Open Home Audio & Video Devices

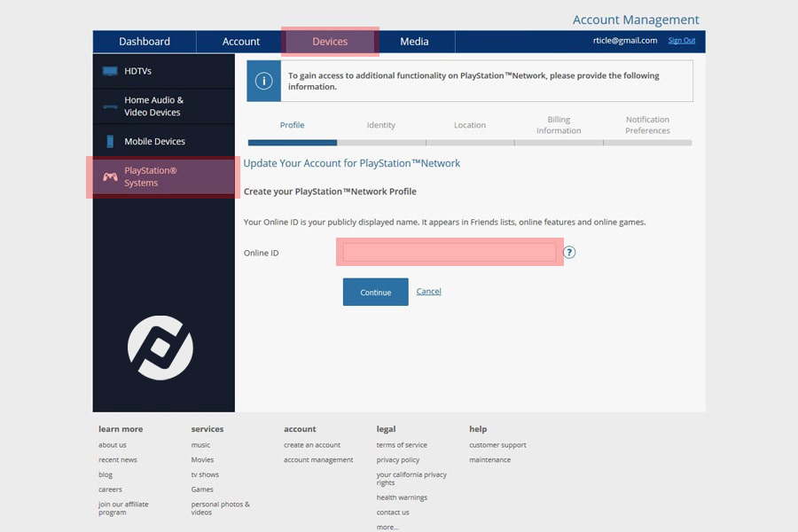point(164,106)
